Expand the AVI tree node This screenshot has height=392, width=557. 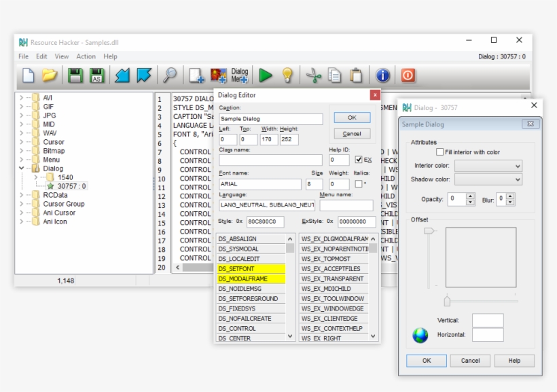[21, 97]
